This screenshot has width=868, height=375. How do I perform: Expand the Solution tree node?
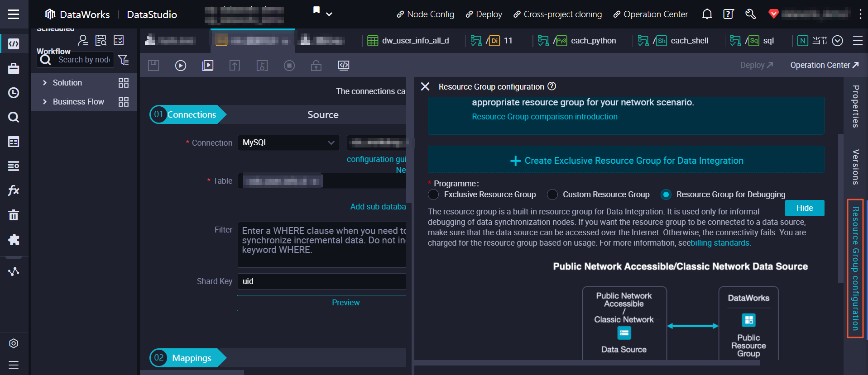[44, 83]
